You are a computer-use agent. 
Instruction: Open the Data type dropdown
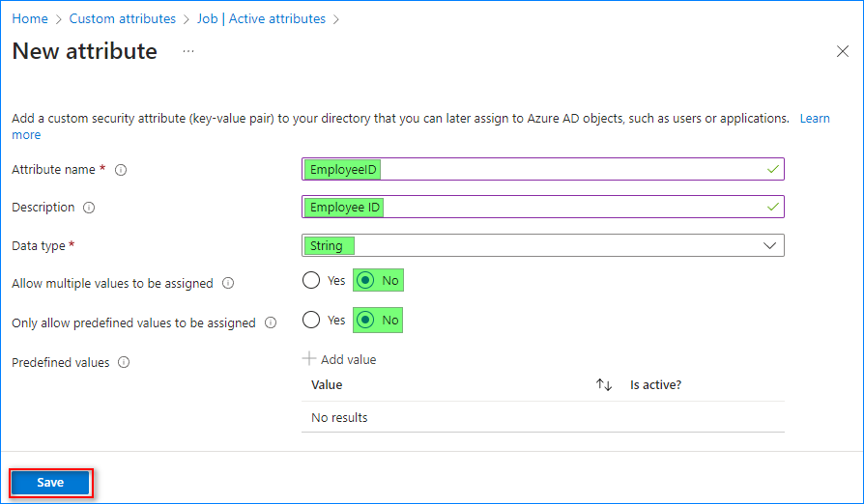click(543, 245)
